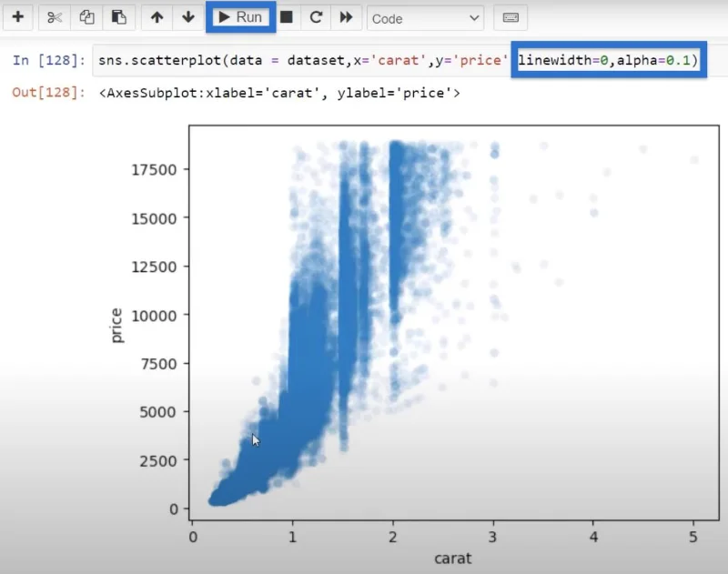Cut selected cells with scissors icon
Screen dimensions: 728x574
[x=55, y=17]
